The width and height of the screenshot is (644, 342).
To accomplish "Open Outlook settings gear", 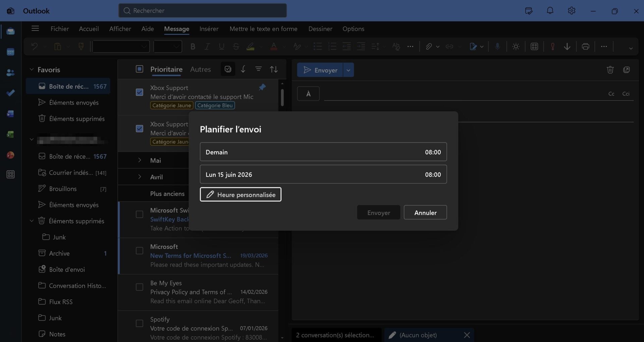I will tap(572, 11).
